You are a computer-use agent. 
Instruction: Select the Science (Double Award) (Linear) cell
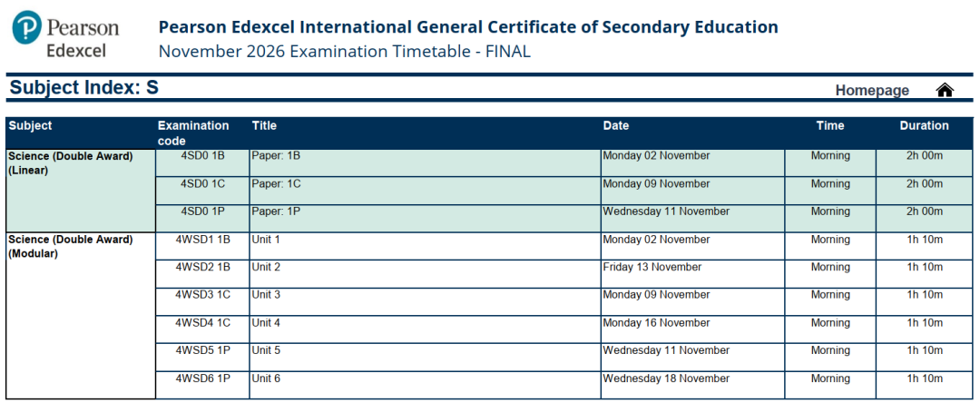(81, 191)
